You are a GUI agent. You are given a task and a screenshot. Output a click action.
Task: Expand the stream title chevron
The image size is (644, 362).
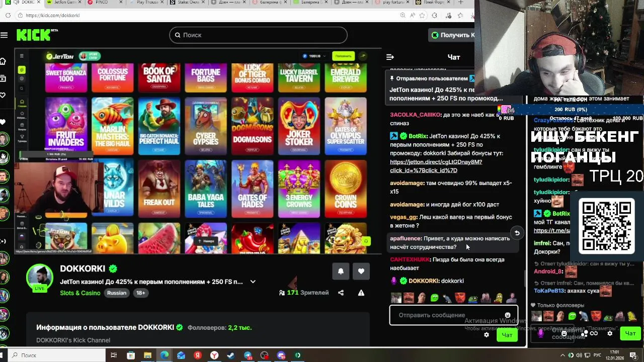coord(253,282)
